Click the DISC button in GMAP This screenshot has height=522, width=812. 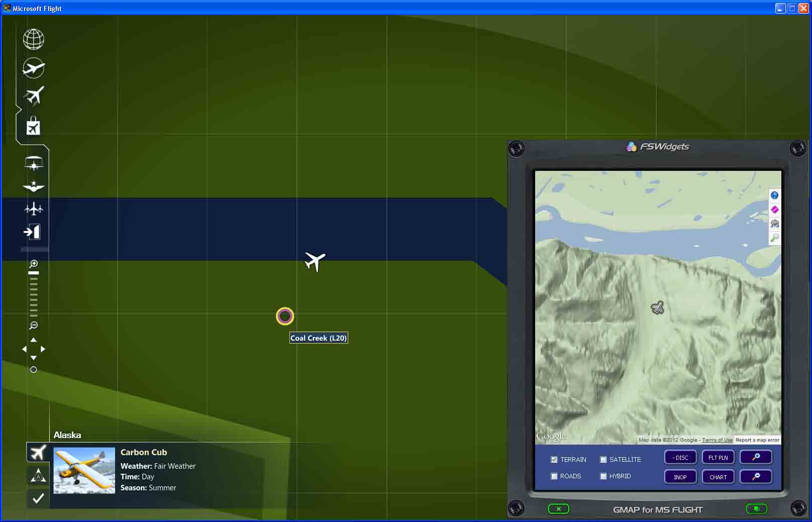[x=680, y=457]
